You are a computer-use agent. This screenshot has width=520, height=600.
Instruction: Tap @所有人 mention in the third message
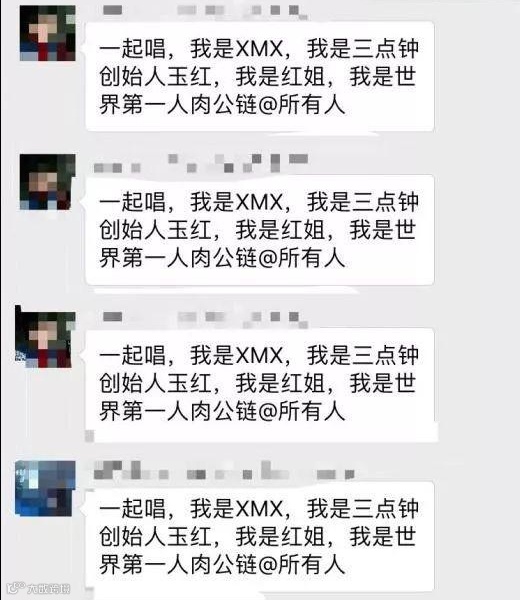click(x=302, y=411)
